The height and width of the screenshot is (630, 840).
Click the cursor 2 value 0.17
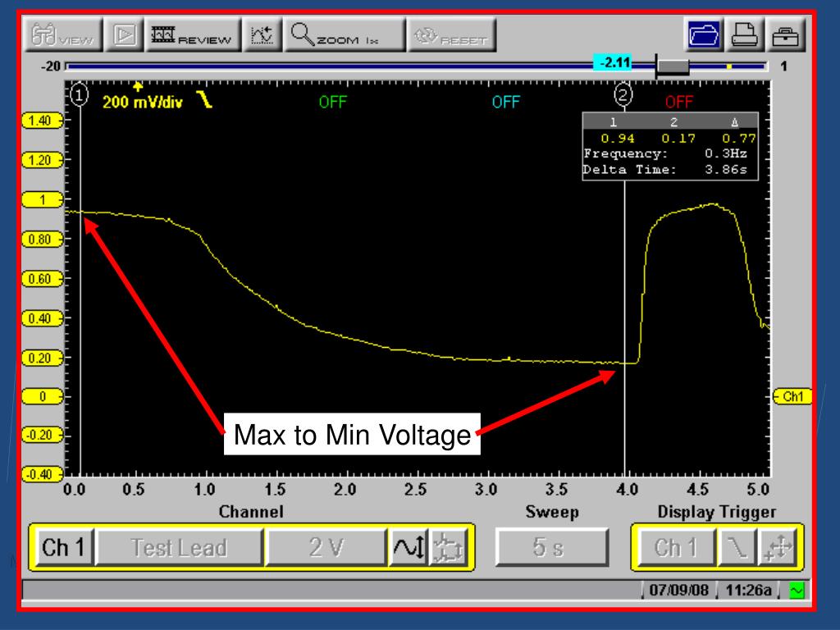(x=678, y=138)
